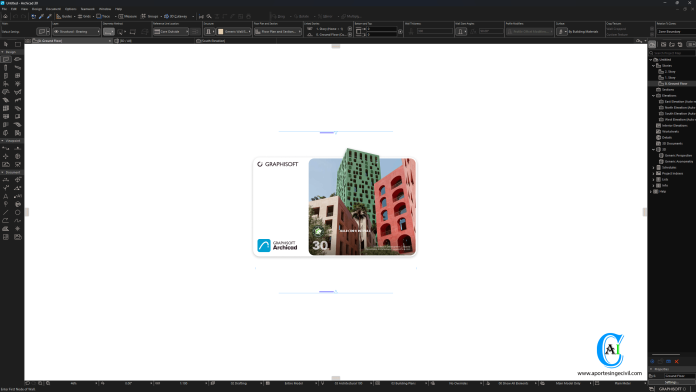The height and width of the screenshot is (392, 696).
Task: Select Sections in Navigator tree
Action: click(668, 89)
